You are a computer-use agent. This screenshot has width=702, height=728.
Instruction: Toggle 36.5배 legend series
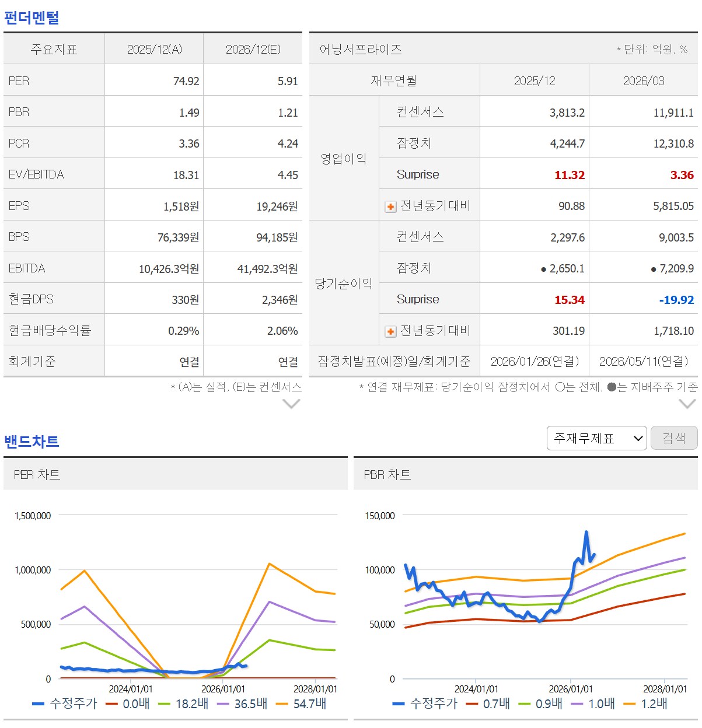pyautogui.click(x=242, y=703)
